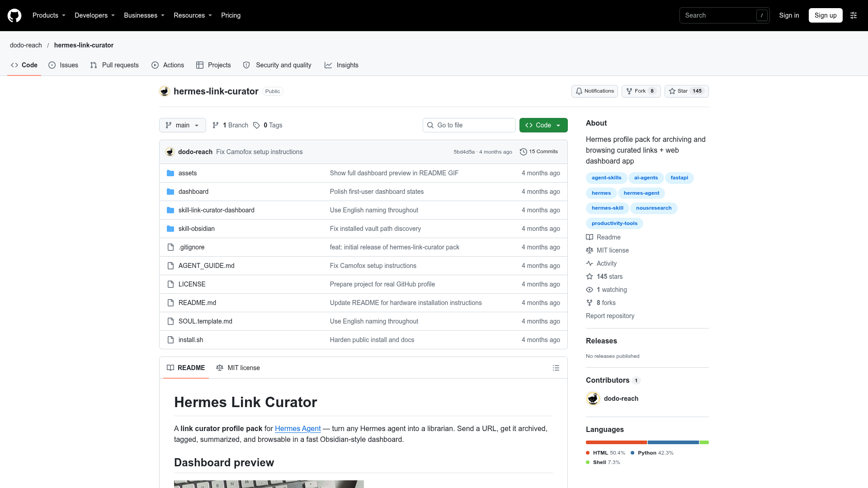Open commit history clock icon
Screen dimensions: 868x488
click(524, 152)
